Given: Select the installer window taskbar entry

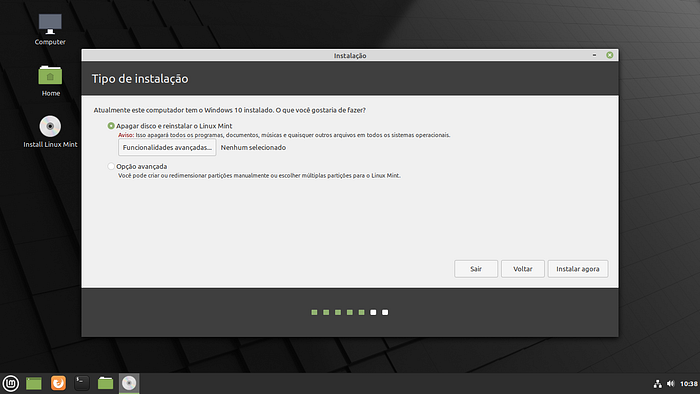Looking at the screenshot, I should [x=129, y=383].
